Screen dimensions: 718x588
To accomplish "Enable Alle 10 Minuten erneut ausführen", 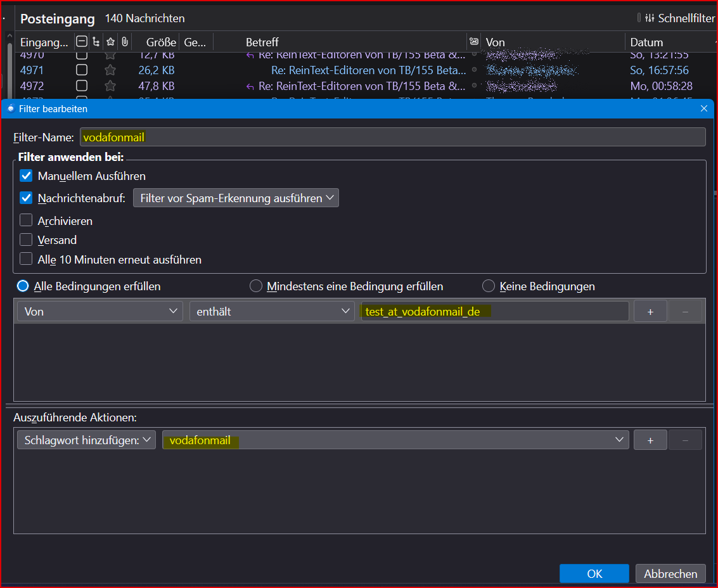I will [26, 259].
